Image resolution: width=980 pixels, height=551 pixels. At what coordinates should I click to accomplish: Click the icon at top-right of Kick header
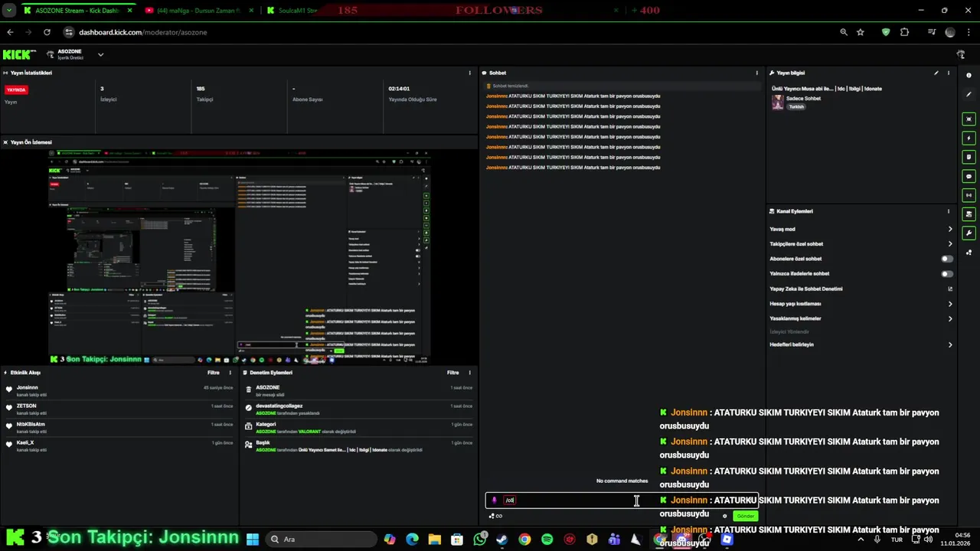(x=962, y=54)
